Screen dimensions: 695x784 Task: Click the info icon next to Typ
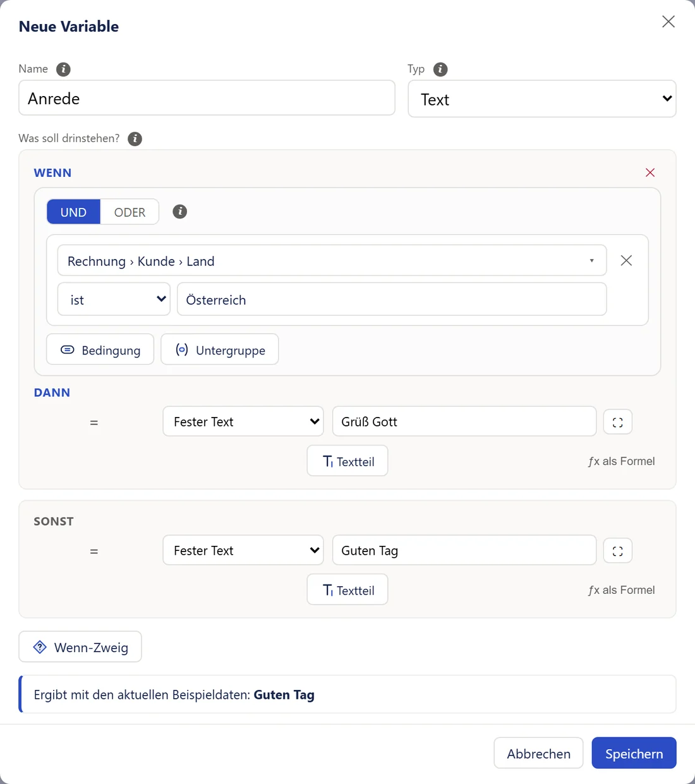click(440, 69)
